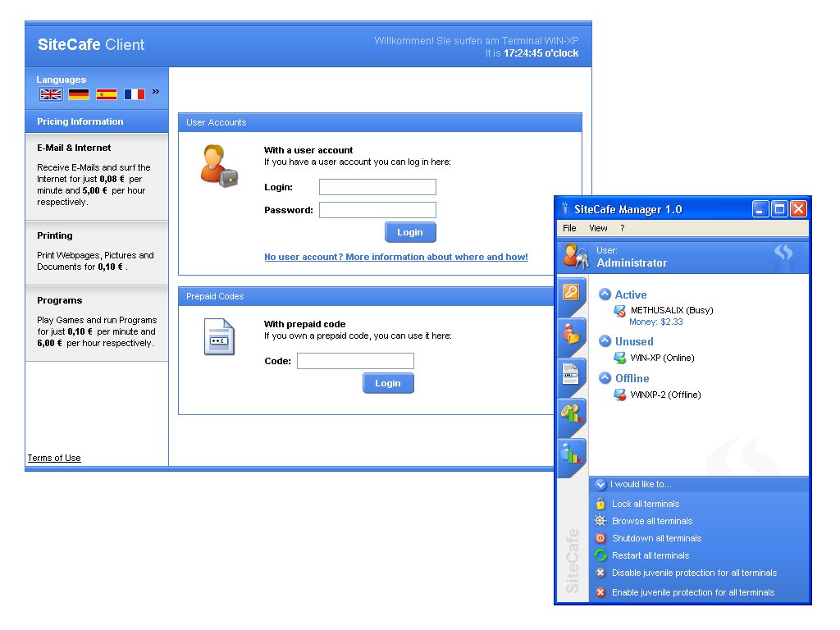The height and width of the screenshot is (630, 840).
Task: Click the Disable juvenile protection gray X icon
Action: [x=600, y=573]
